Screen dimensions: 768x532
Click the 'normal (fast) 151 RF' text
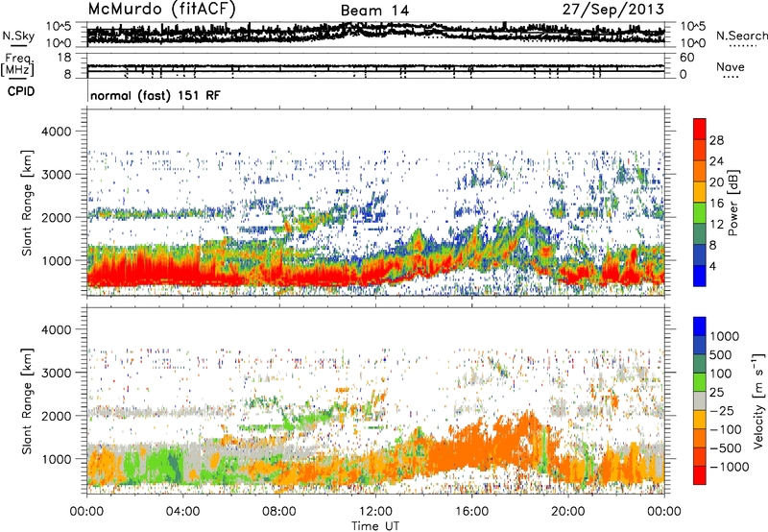pyautogui.click(x=156, y=95)
